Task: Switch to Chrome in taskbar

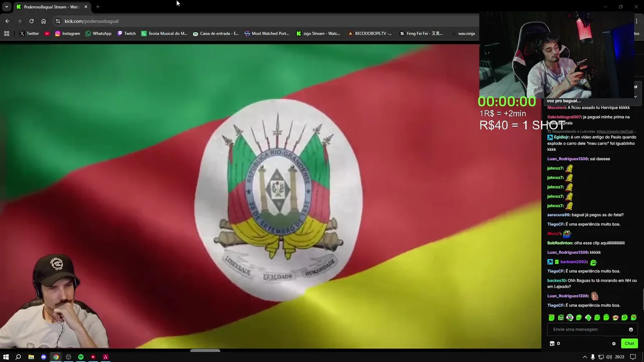Action: coord(56,357)
